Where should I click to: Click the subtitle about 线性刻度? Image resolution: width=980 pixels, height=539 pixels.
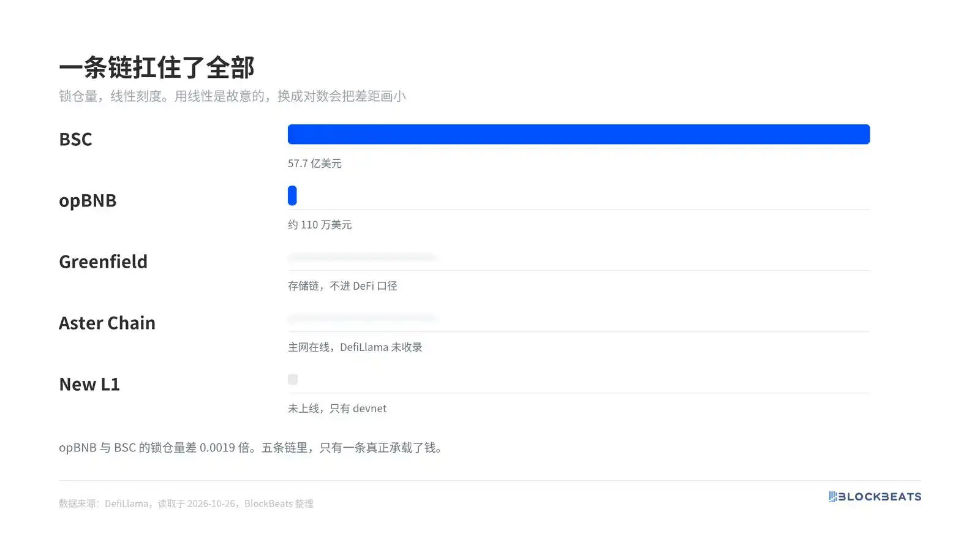[232, 96]
